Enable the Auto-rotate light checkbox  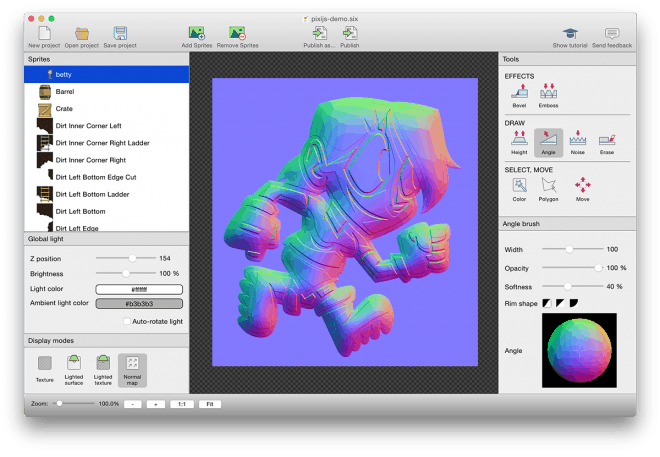[126, 321]
